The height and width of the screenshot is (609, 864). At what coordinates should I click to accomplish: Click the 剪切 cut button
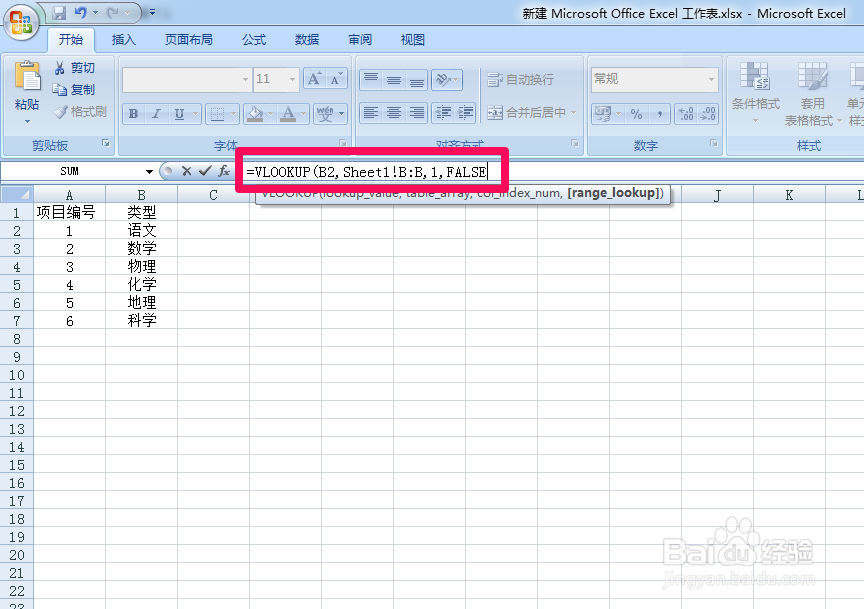point(75,68)
